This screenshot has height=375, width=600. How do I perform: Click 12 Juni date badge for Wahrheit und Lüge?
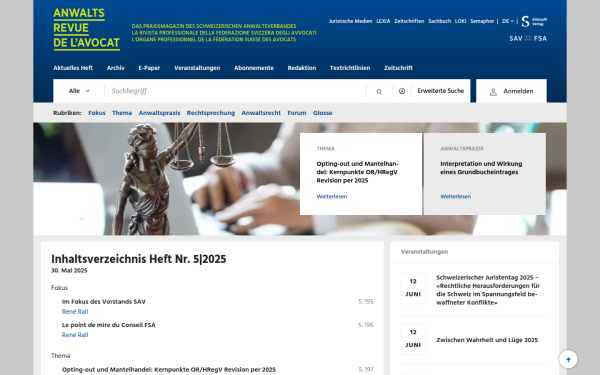click(413, 339)
